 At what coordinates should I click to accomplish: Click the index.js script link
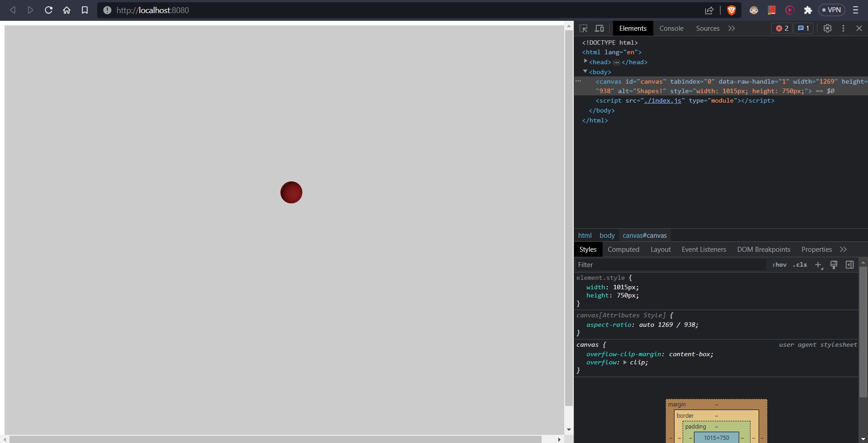tap(664, 101)
